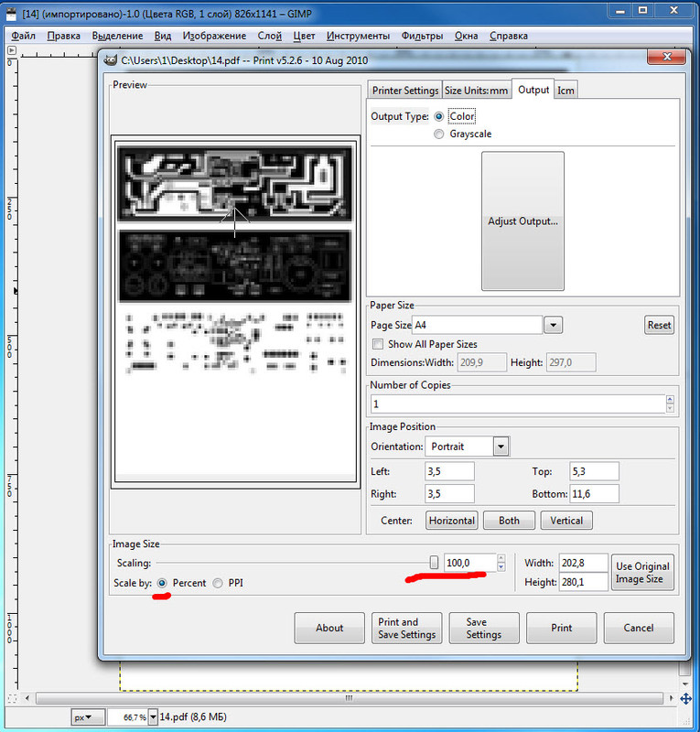The image size is (700, 732).
Task: Switch to the Output tab
Action: click(x=533, y=89)
